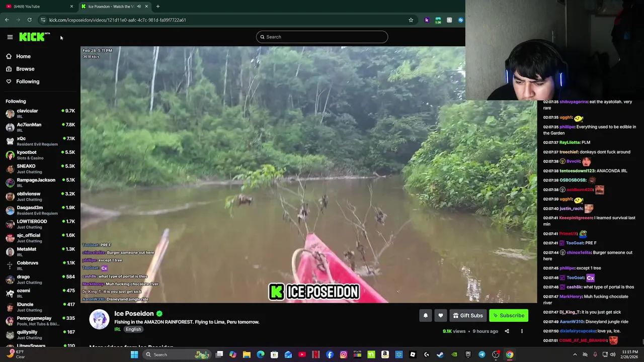Open Browse in the sidebar
This screenshot has width=644, height=362.
click(x=25, y=69)
